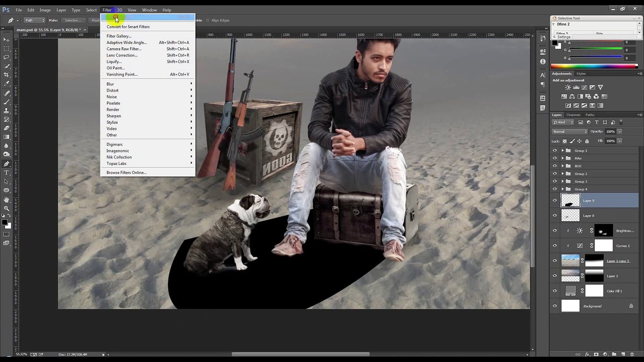Select the Gradient tool
The image size is (644, 362).
(x=7, y=137)
